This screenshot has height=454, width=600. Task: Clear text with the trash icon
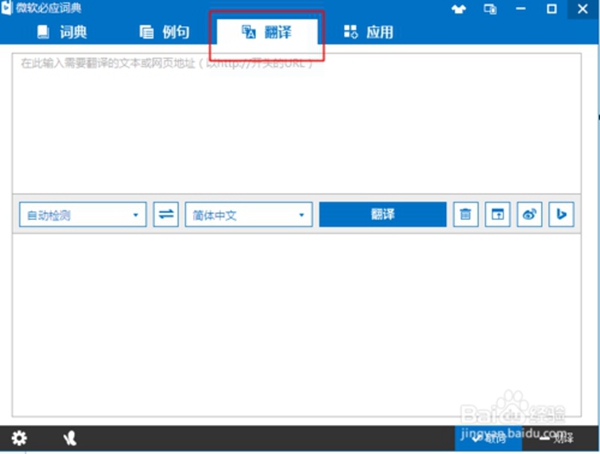(x=465, y=215)
